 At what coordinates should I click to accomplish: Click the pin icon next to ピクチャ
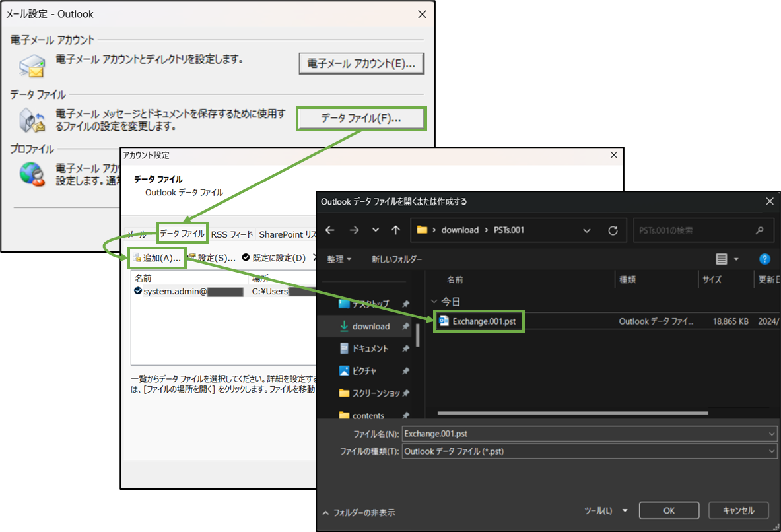[405, 370]
